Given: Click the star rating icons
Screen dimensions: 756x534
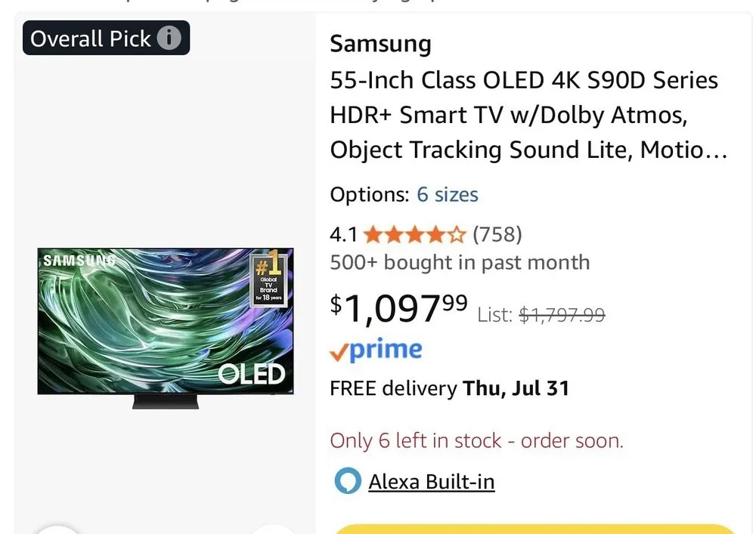Looking at the screenshot, I should tap(414, 235).
